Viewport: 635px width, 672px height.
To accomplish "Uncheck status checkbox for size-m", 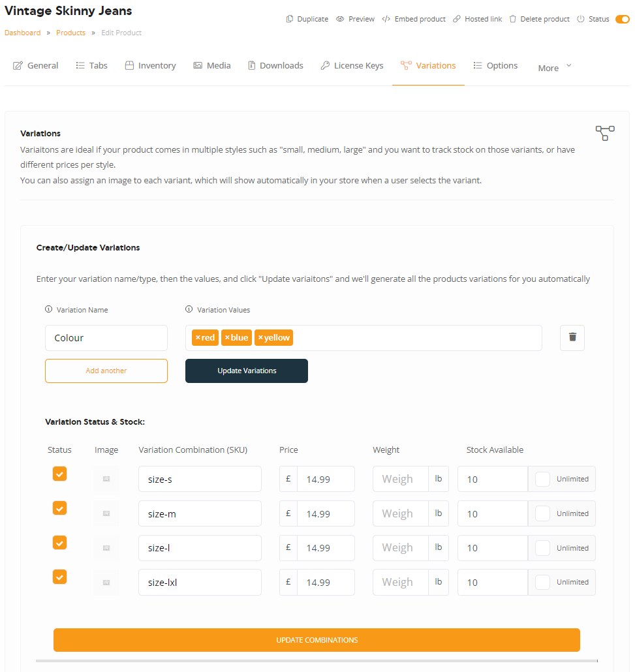I will [59, 508].
